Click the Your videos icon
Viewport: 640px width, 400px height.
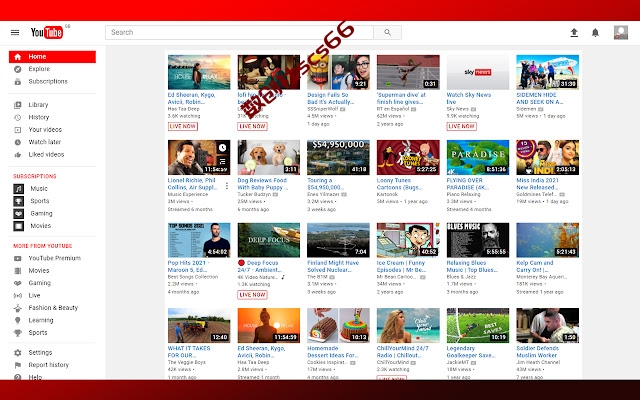click(18, 130)
